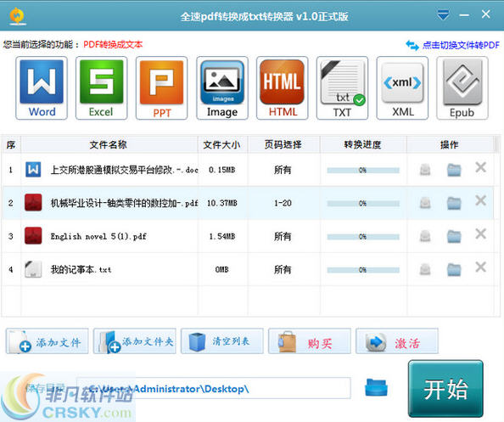This screenshot has width=504, height=422.
Task: Select Word conversion format icon
Action: tap(42, 88)
